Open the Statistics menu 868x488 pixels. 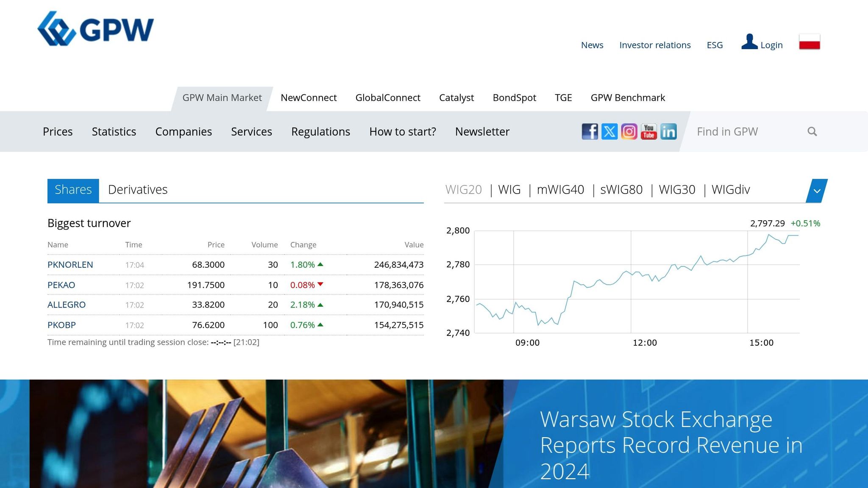click(x=114, y=131)
